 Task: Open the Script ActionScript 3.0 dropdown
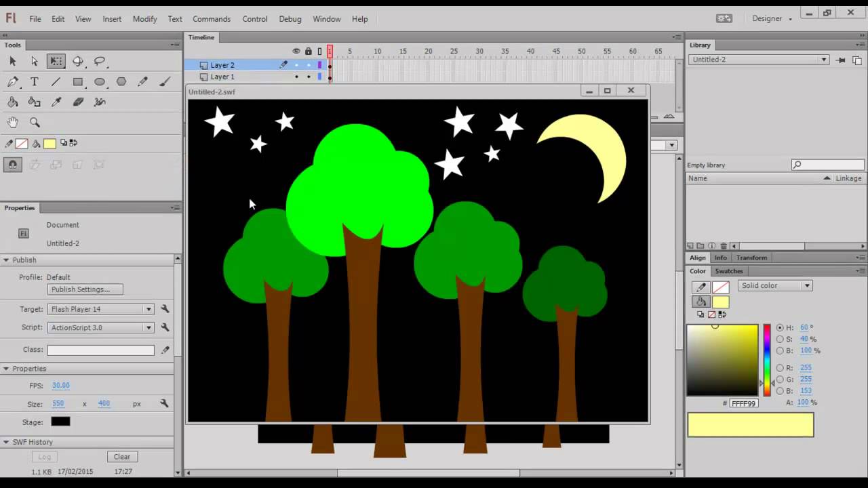pos(101,327)
